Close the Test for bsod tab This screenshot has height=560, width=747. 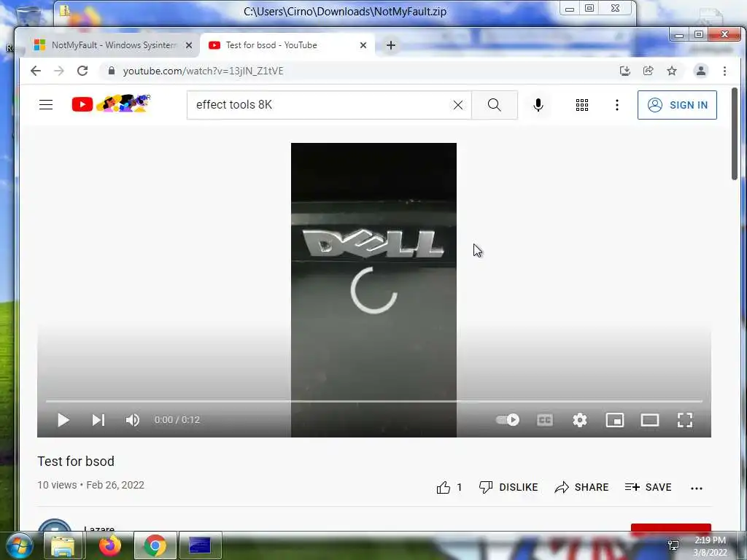point(363,45)
